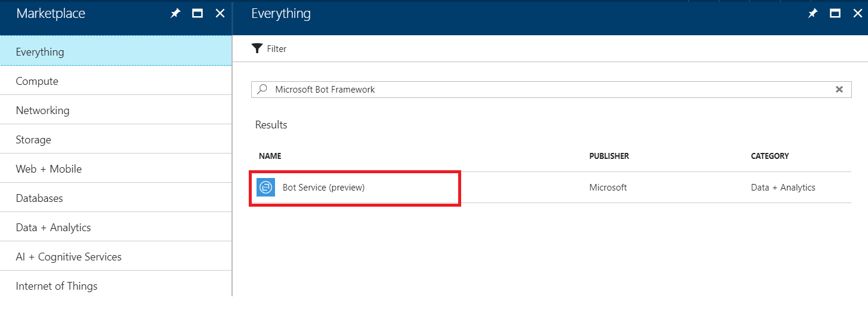Open the Storage category

(116, 139)
